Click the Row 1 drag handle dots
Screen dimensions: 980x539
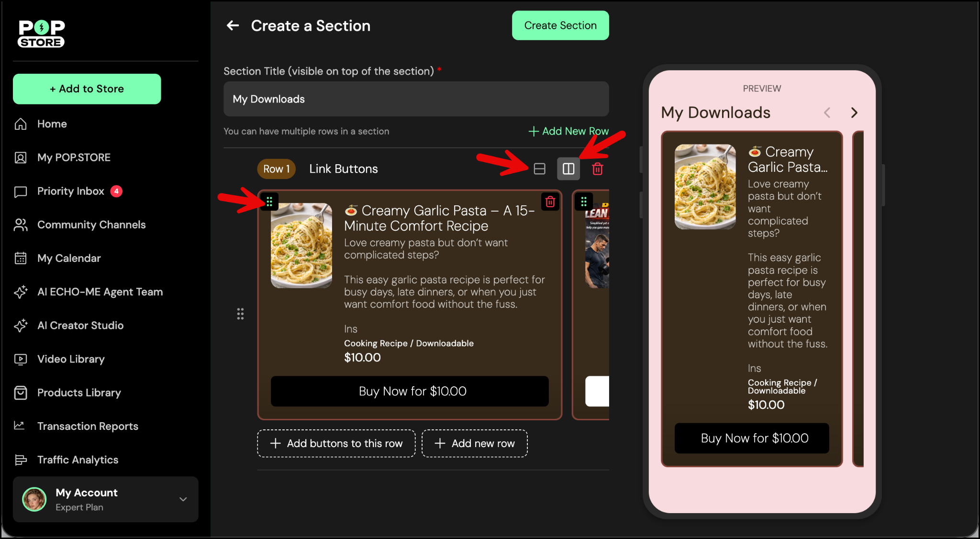pyautogui.click(x=240, y=314)
